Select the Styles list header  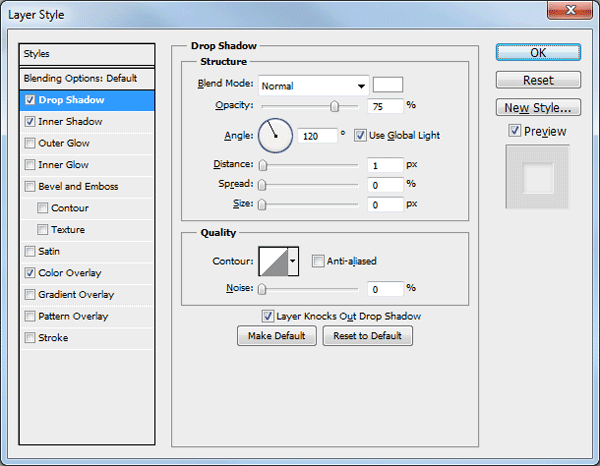87,54
